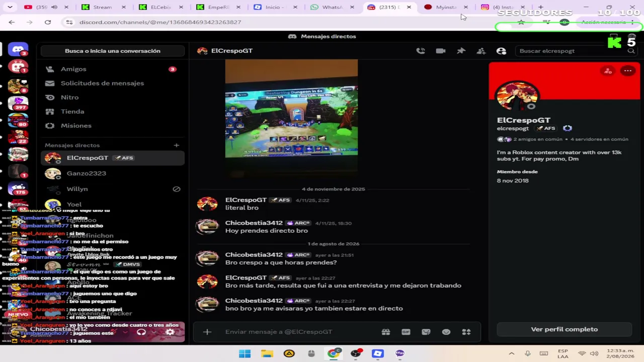Open the server with the 397 badge

pyautogui.click(x=18, y=104)
